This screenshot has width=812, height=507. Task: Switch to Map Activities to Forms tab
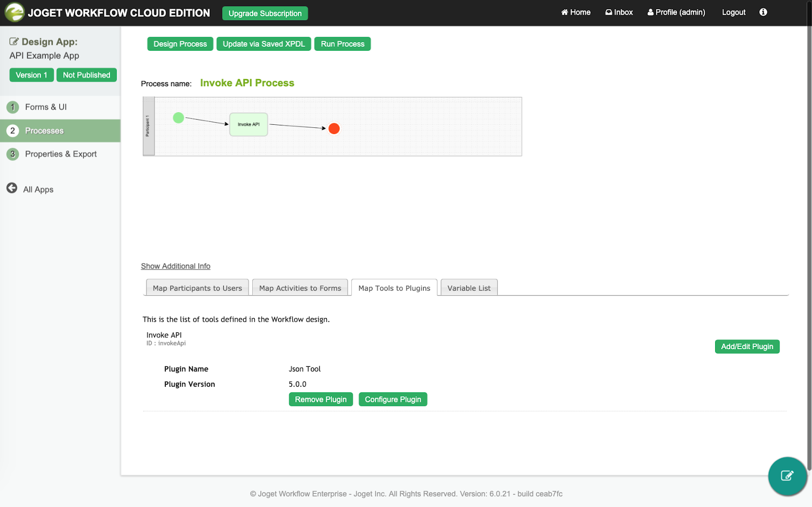click(300, 288)
